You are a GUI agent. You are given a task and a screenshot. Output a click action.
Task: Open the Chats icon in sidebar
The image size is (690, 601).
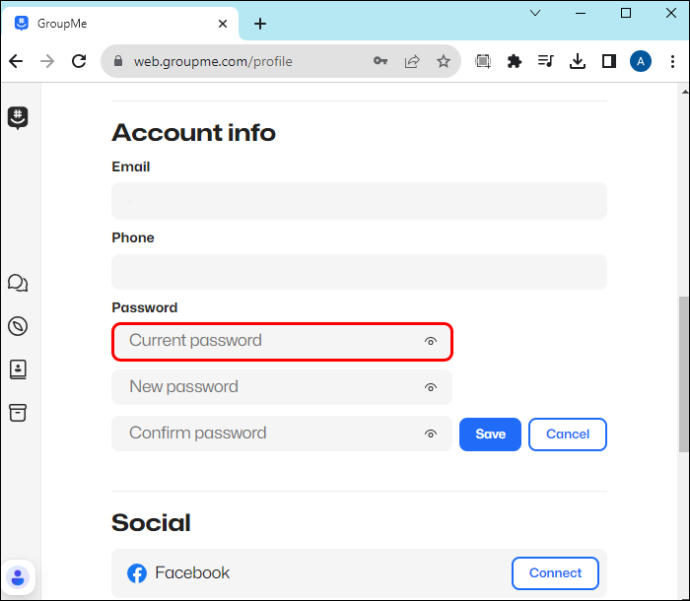point(18,283)
